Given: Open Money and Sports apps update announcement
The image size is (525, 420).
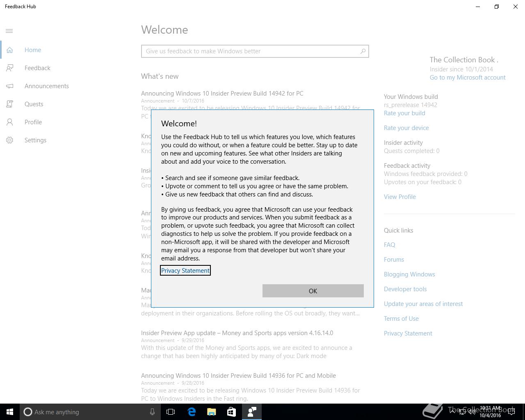Looking at the screenshot, I should (x=237, y=333).
